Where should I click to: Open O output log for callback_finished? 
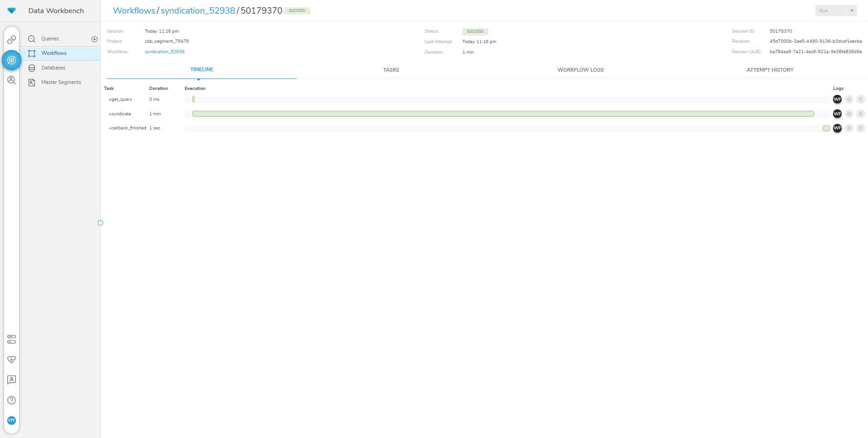[849, 128]
